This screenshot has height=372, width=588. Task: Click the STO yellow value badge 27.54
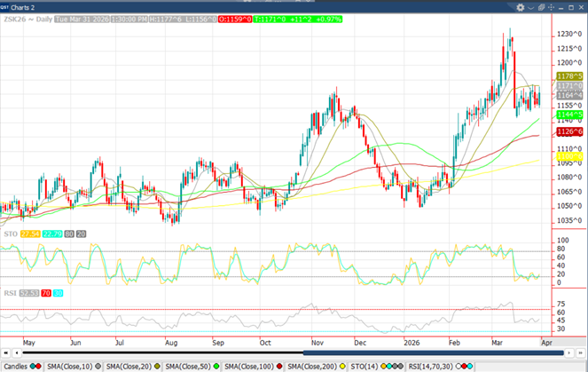31,233
